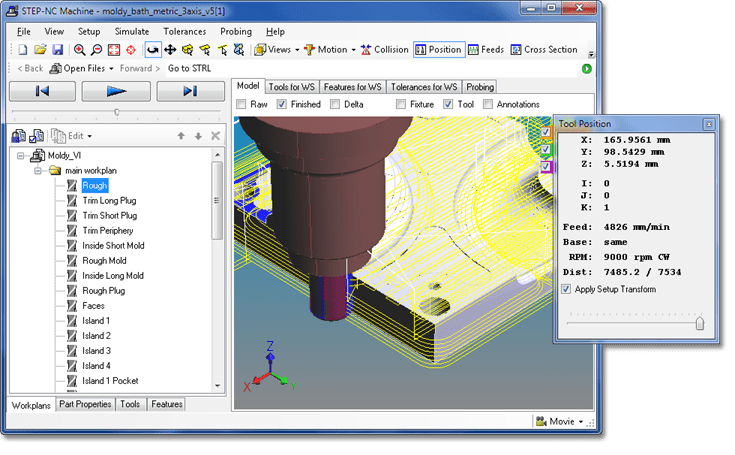Select the rotate view tool icon
Image resolution: width=735 pixels, height=455 pixels.
click(x=153, y=50)
